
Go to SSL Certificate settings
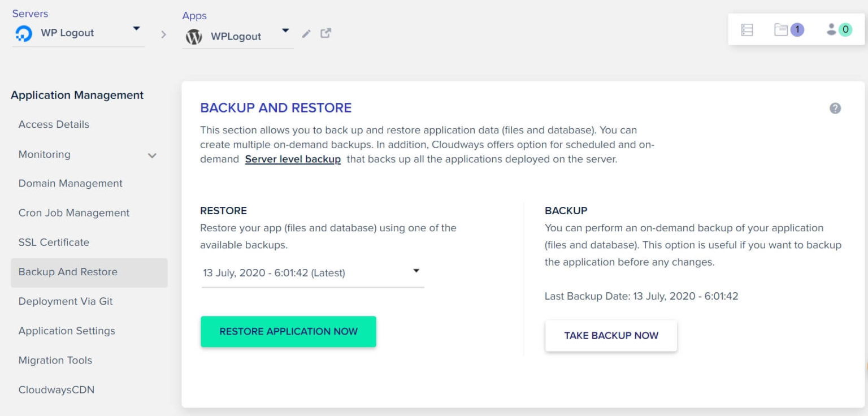(54, 242)
